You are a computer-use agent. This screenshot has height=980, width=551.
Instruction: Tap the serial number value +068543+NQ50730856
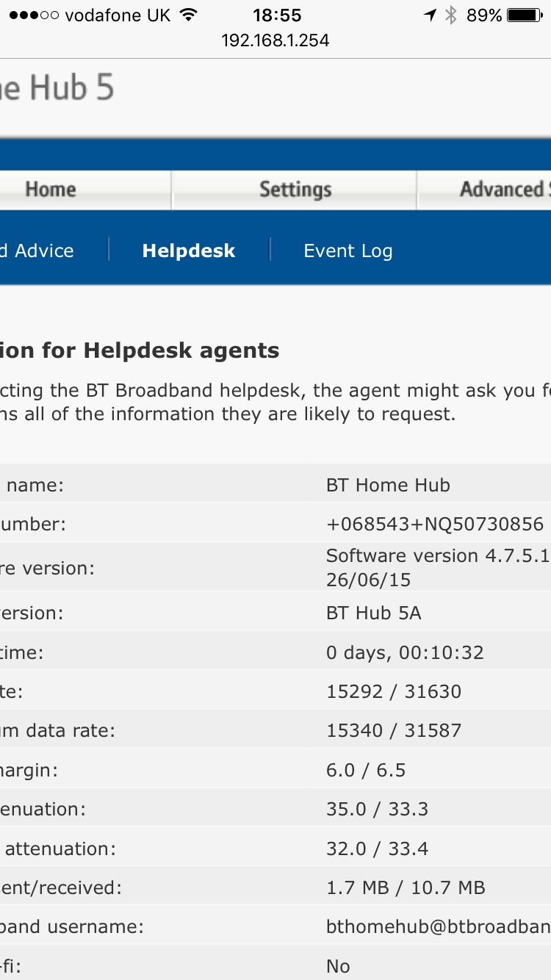click(435, 524)
